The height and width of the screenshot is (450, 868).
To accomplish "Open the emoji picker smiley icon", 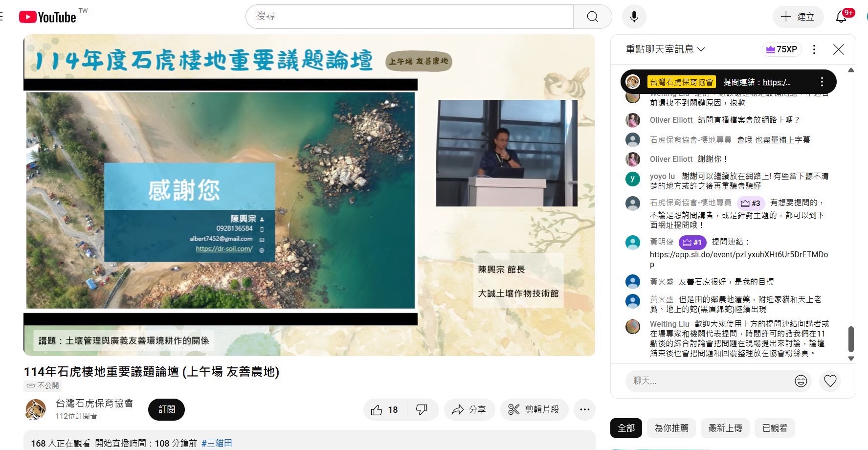I will 801,381.
